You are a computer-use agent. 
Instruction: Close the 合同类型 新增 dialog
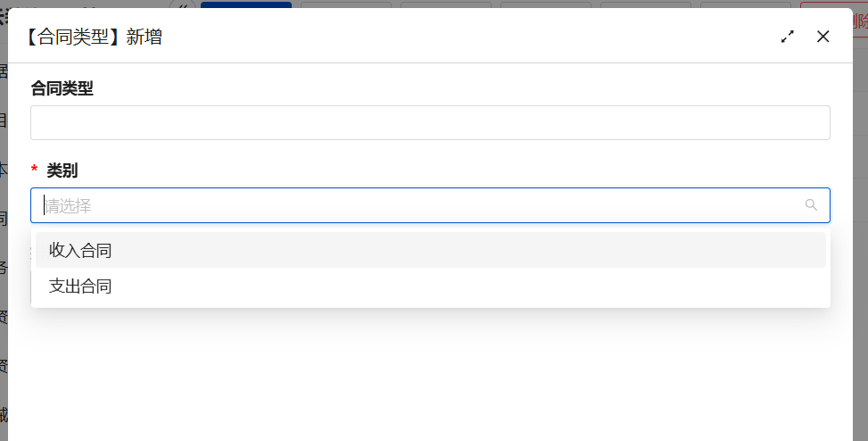pos(823,37)
